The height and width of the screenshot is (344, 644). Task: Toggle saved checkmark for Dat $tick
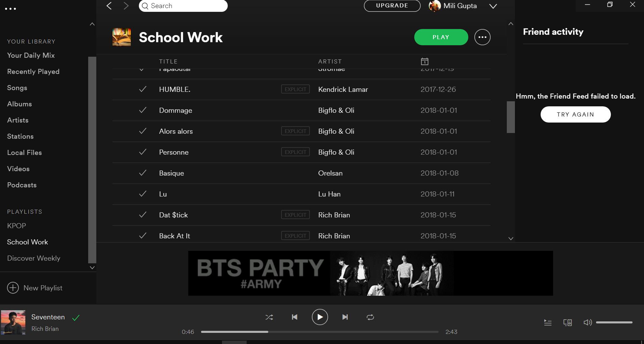point(143,215)
